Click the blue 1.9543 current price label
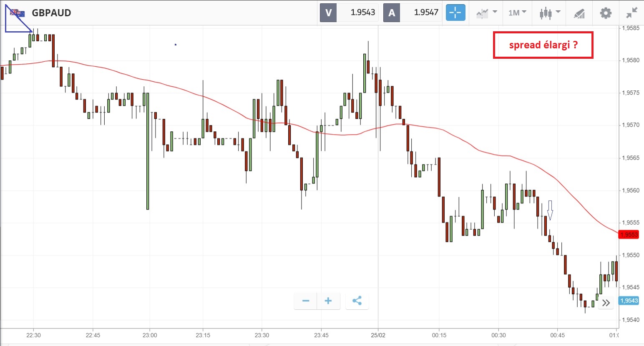644x346 pixels. (629, 301)
